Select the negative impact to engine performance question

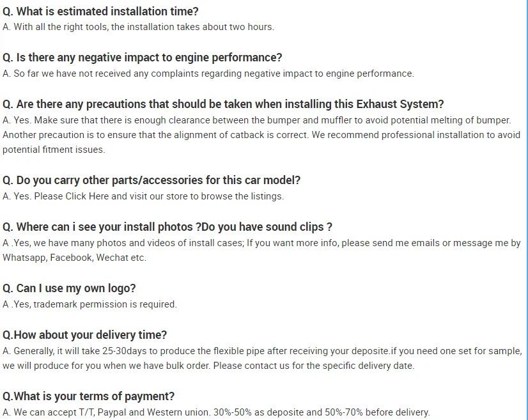click(142, 58)
